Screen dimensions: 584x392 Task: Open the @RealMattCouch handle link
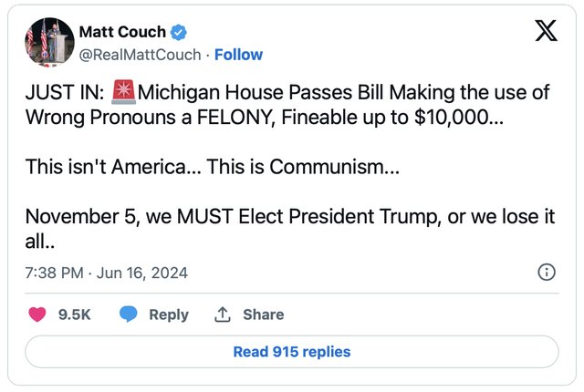pyautogui.click(x=140, y=55)
